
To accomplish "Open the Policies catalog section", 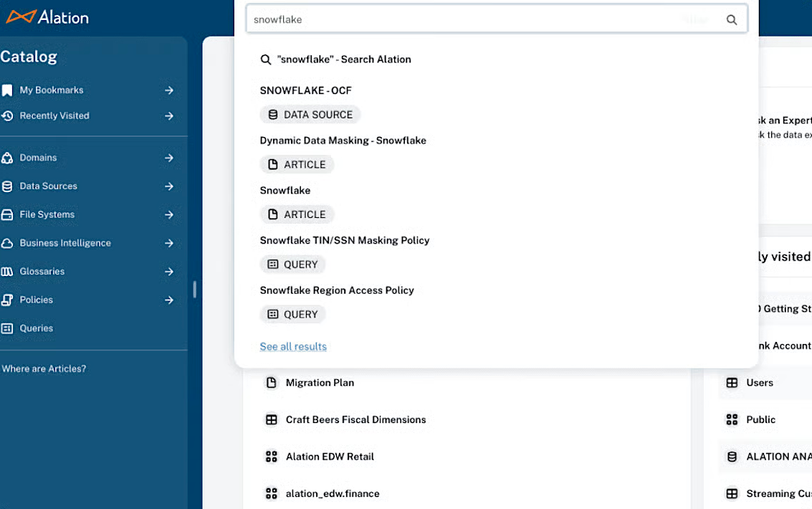I will click(x=37, y=300).
